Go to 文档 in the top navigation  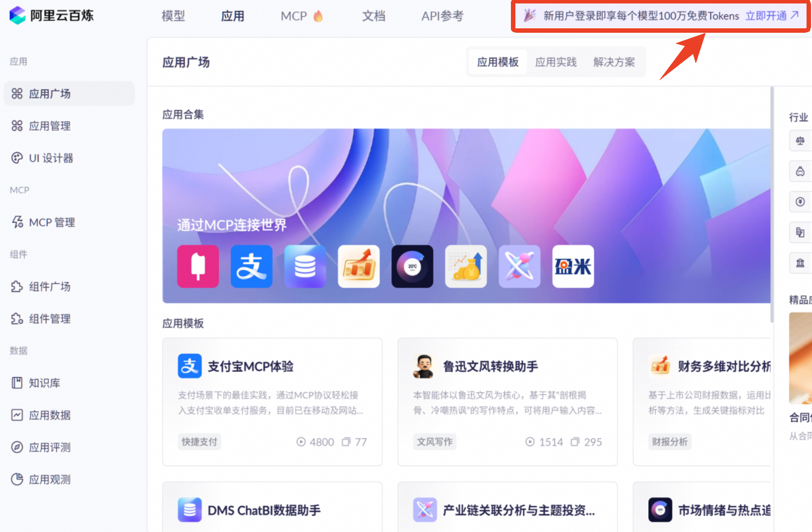click(374, 16)
